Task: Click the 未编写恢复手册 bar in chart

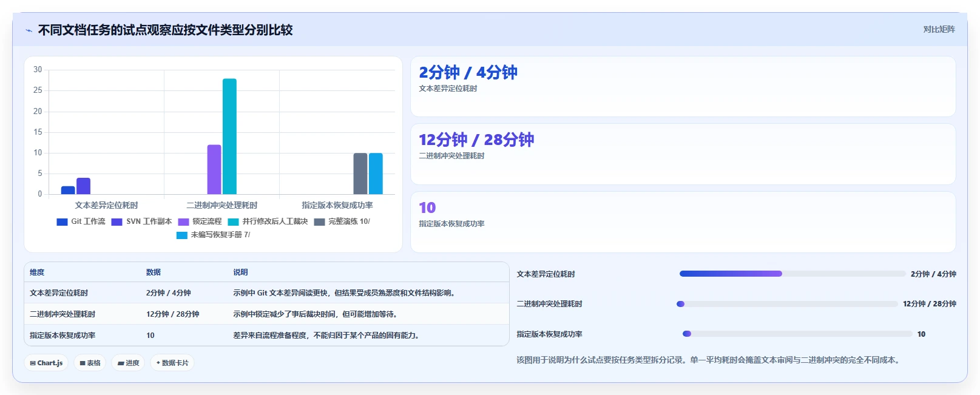Action: [x=376, y=174]
